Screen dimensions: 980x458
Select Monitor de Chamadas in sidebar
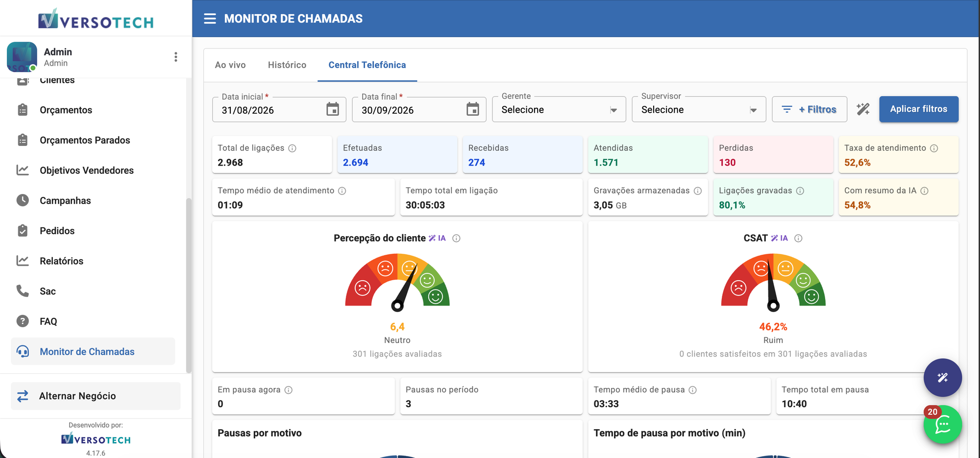[93, 351]
